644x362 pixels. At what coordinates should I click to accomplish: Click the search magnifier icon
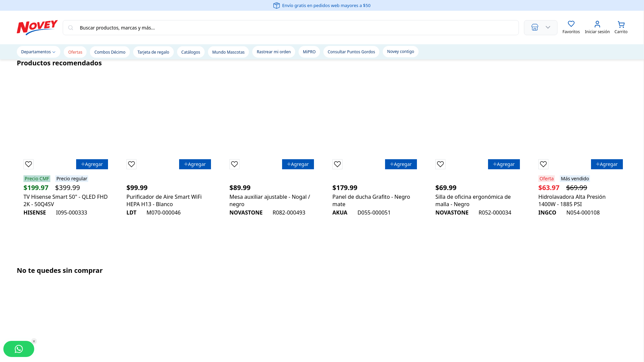(70, 28)
